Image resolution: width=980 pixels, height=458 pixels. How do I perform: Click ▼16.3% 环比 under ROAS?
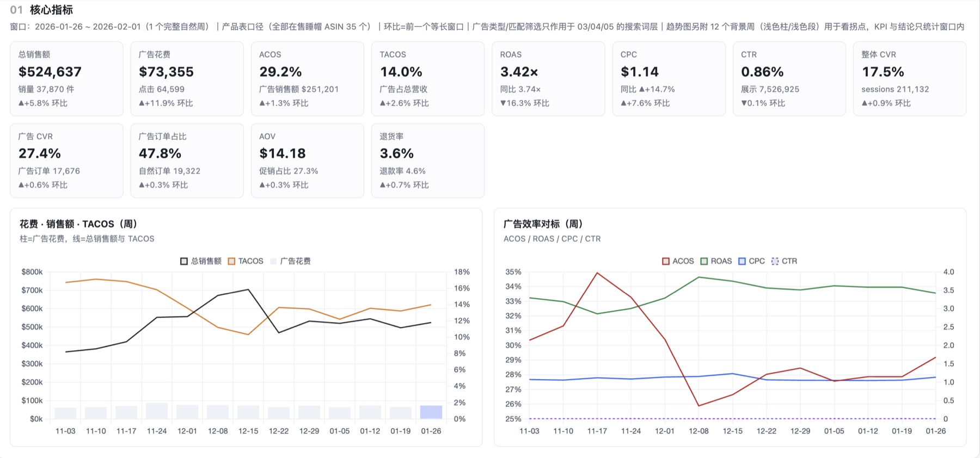525,103
